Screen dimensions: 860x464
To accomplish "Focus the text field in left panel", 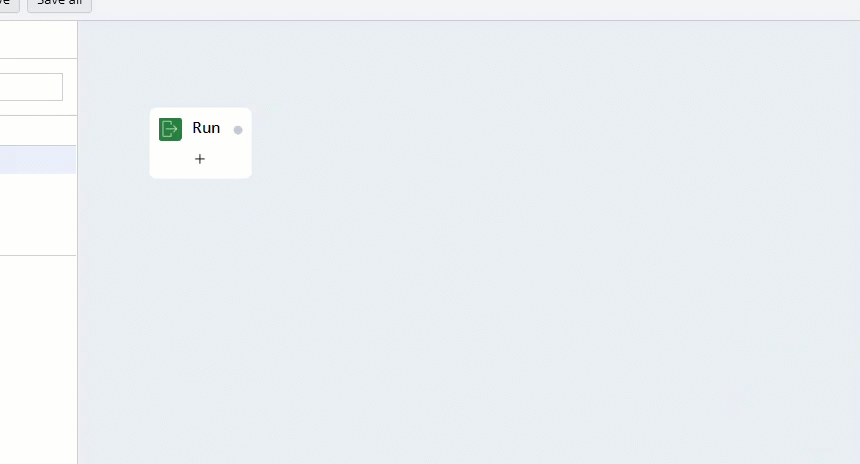I will [x=31, y=87].
